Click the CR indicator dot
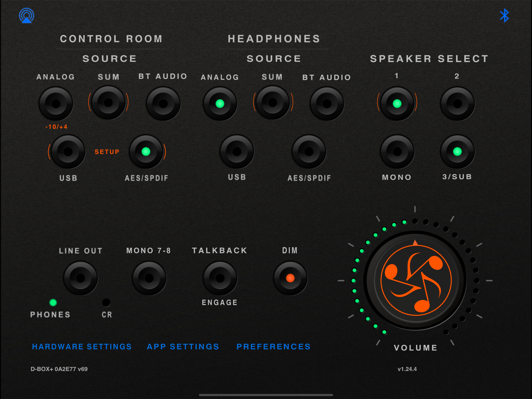 106,303
